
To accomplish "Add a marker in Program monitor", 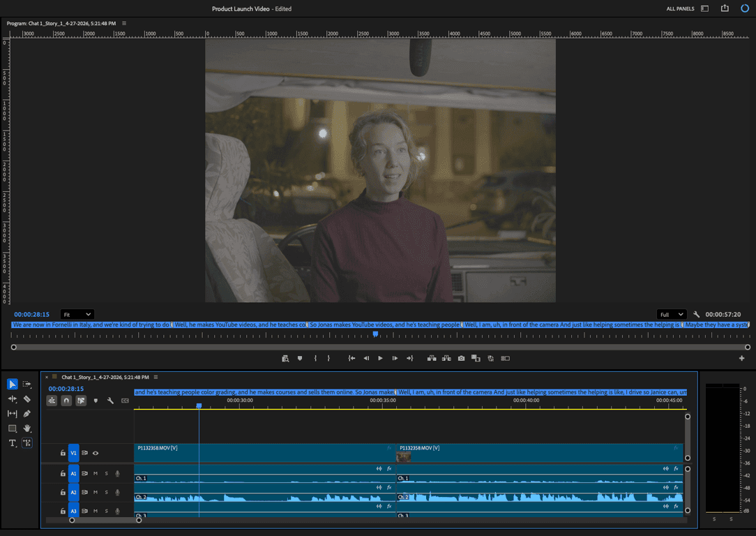I will click(300, 358).
